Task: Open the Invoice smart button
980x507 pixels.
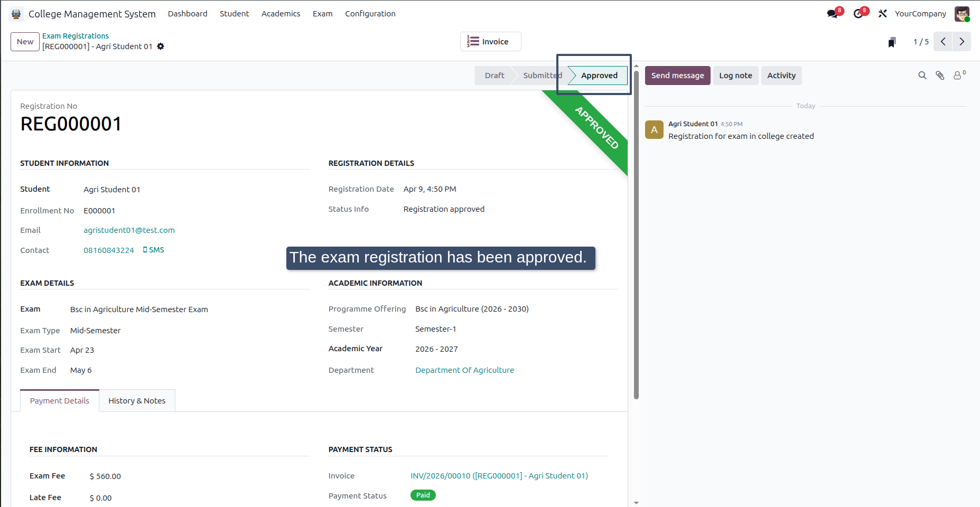Action: (x=490, y=42)
